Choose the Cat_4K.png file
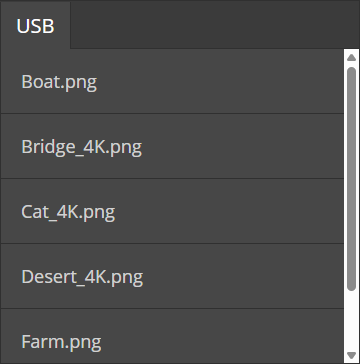This screenshot has width=360, height=364. [x=68, y=212]
